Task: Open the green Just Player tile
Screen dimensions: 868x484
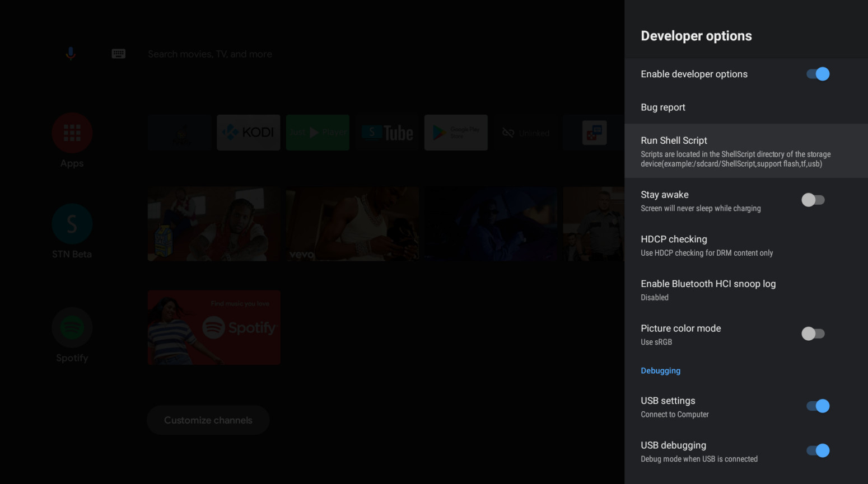Action: coord(318,133)
